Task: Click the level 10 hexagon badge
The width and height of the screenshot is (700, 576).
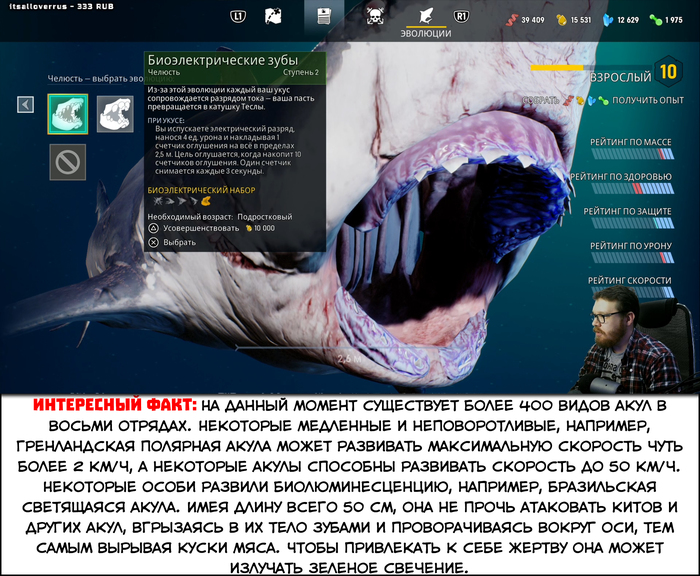Action: click(x=668, y=72)
